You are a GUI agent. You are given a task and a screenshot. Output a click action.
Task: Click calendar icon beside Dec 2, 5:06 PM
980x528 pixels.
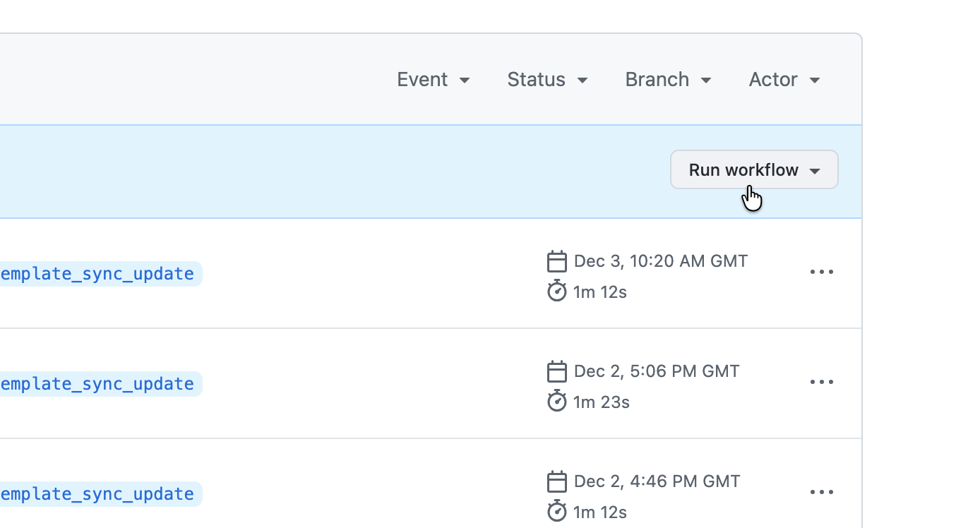click(557, 371)
